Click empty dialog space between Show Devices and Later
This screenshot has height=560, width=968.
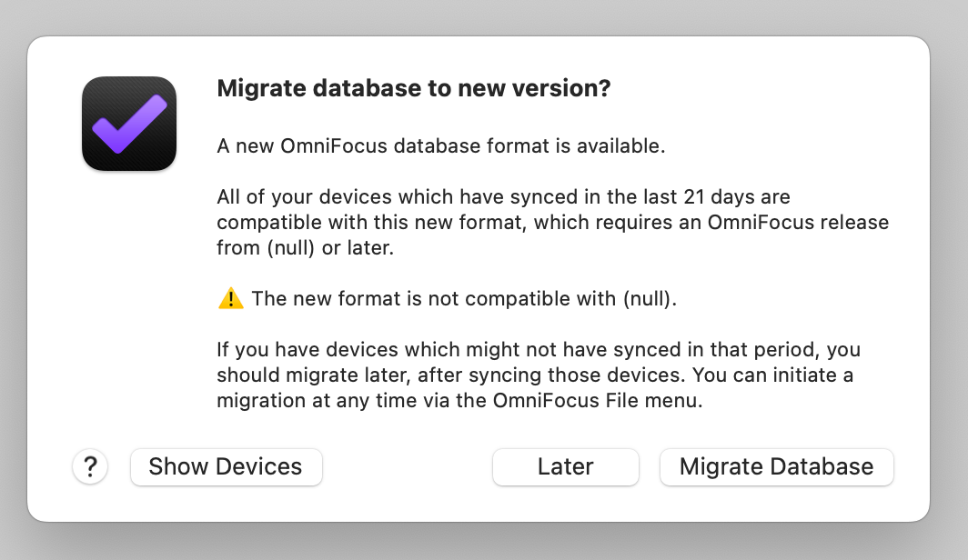pos(408,467)
